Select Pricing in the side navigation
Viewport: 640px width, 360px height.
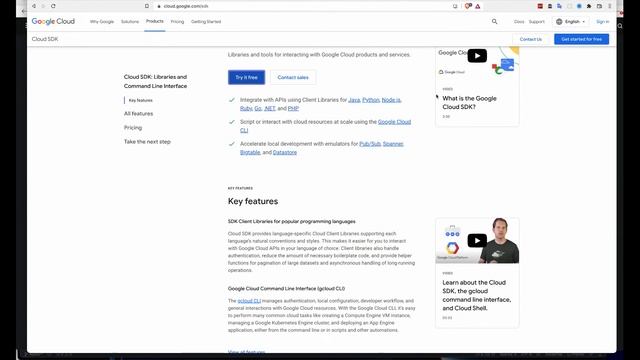[x=133, y=128]
